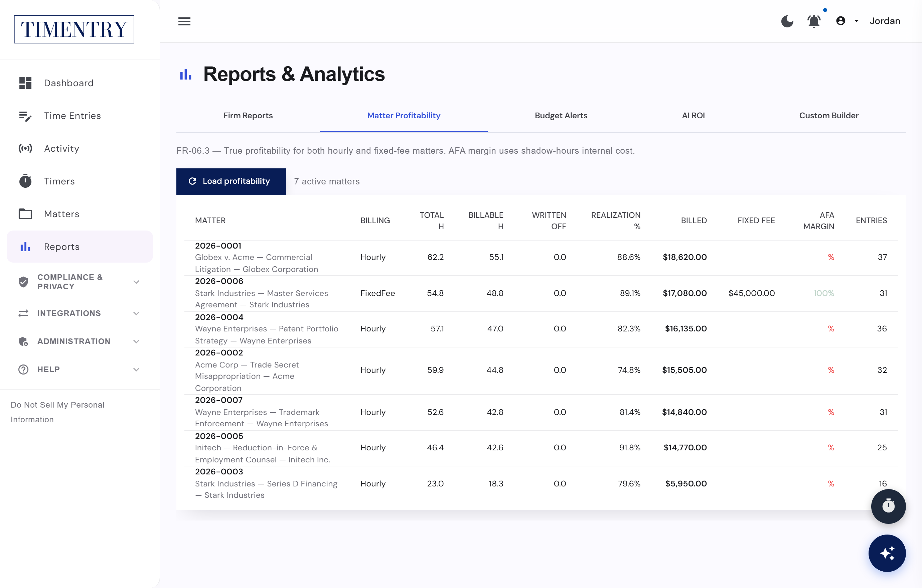Expand Compliance & Privacy section chevron
This screenshot has width=922, height=588.
pyautogui.click(x=136, y=282)
